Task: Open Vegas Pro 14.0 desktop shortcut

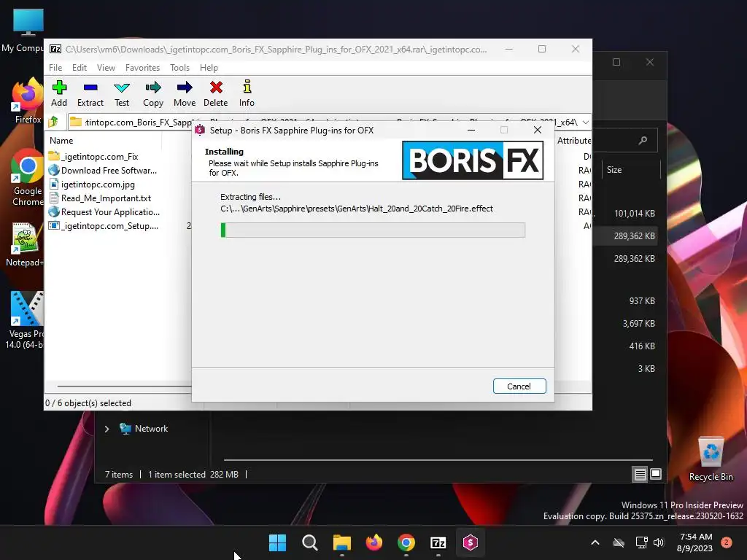Action: tap(25, 319)
